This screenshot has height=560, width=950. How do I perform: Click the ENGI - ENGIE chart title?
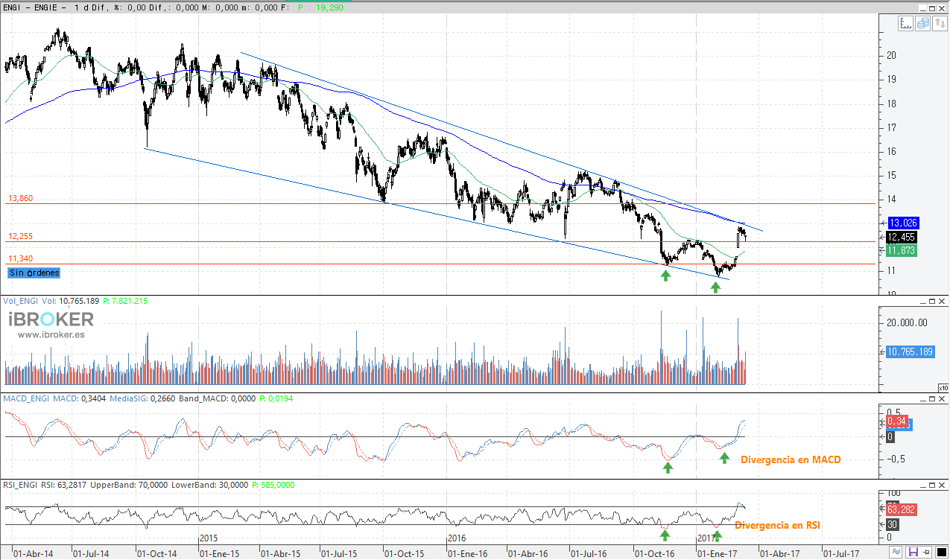[34, 7]
